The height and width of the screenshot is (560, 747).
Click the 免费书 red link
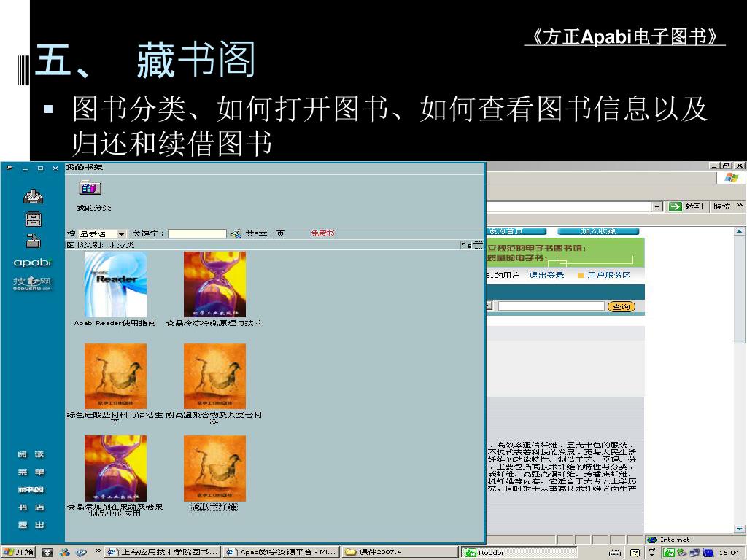(322, 233)
